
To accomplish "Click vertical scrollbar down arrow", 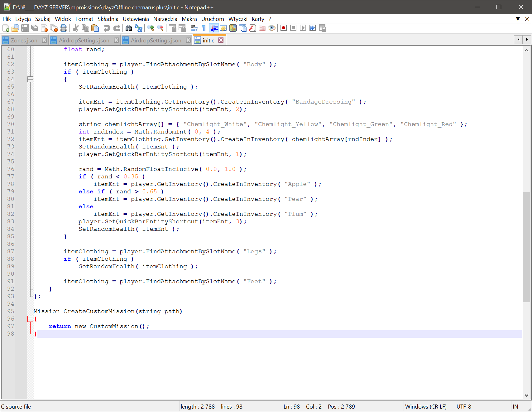I will [x=526, y=395].
